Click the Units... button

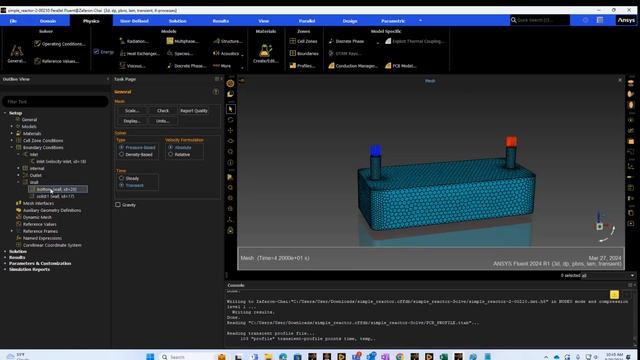point(162,121)
